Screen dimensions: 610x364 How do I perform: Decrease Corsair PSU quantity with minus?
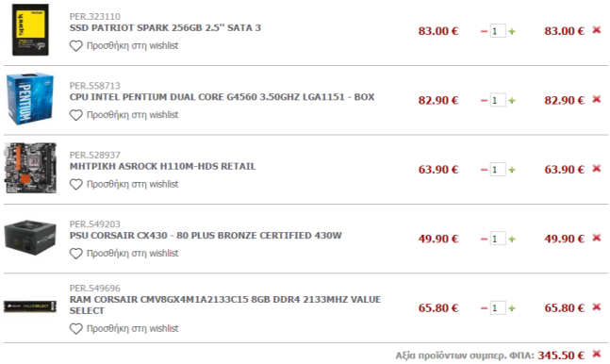pyautogui.click(x=484, y=239)
